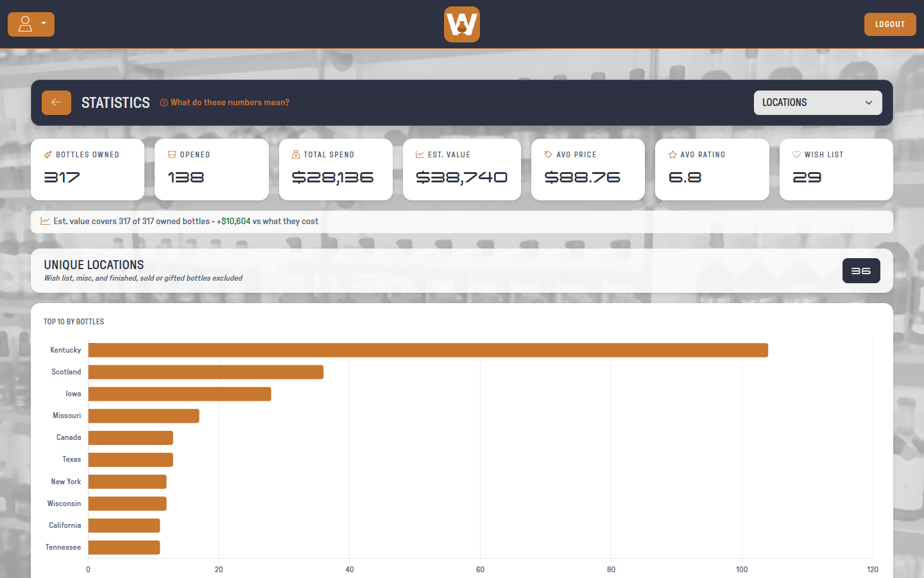Log out with the LOGOUT button

click(x=890, y=24)
